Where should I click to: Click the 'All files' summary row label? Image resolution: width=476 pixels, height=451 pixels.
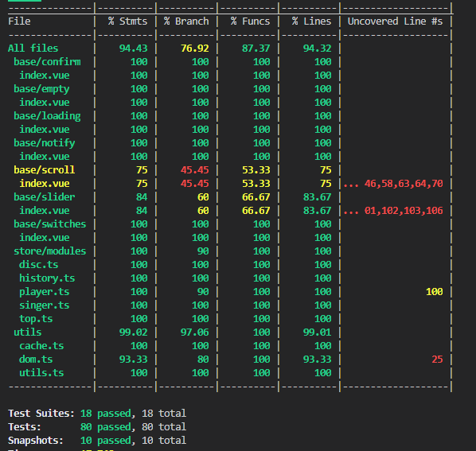tap(33, 49)
